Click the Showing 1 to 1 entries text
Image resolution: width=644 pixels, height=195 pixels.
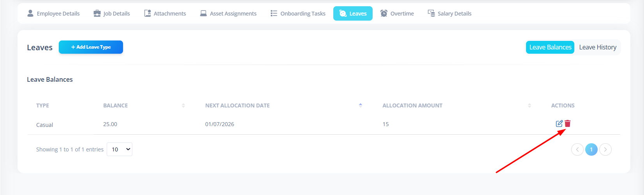(70, 149)
